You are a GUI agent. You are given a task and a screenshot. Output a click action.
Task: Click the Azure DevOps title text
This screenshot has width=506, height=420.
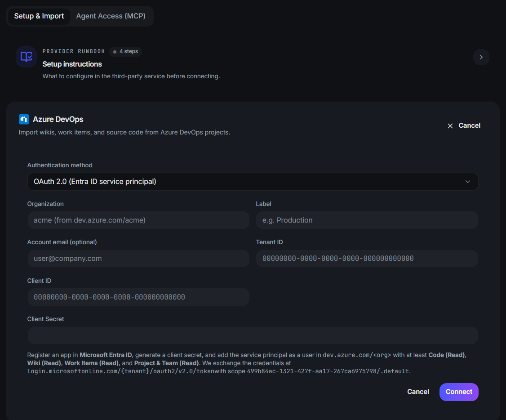[58, 120]
